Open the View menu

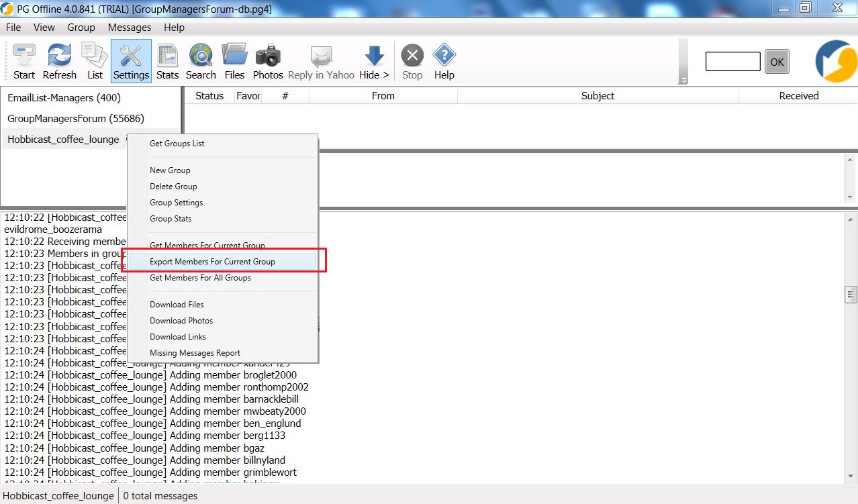pos(44,28)
